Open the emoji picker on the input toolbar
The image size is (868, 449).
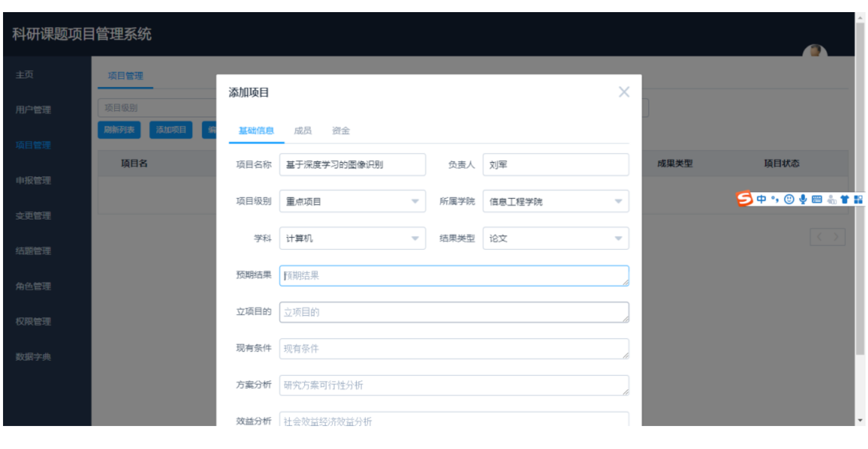[789, 198]
